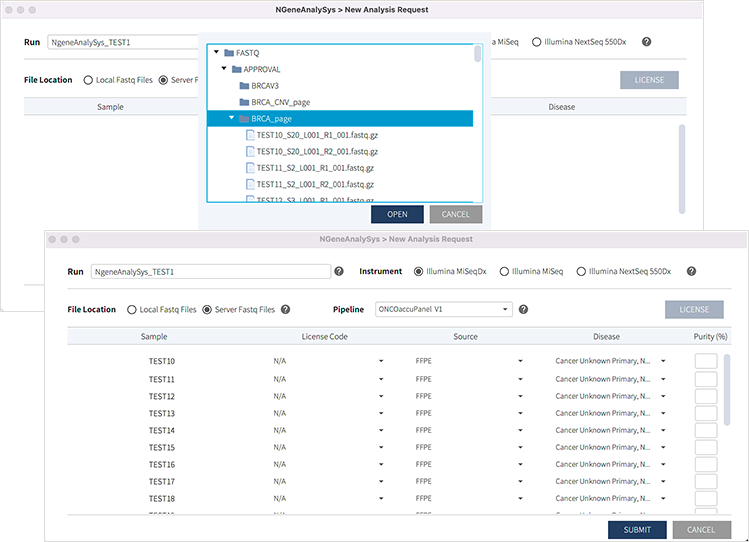The width and height of the screenshot is (749, 542).
Task: Click the BRCAV3 folder icon
Action: tap(244, 86)
